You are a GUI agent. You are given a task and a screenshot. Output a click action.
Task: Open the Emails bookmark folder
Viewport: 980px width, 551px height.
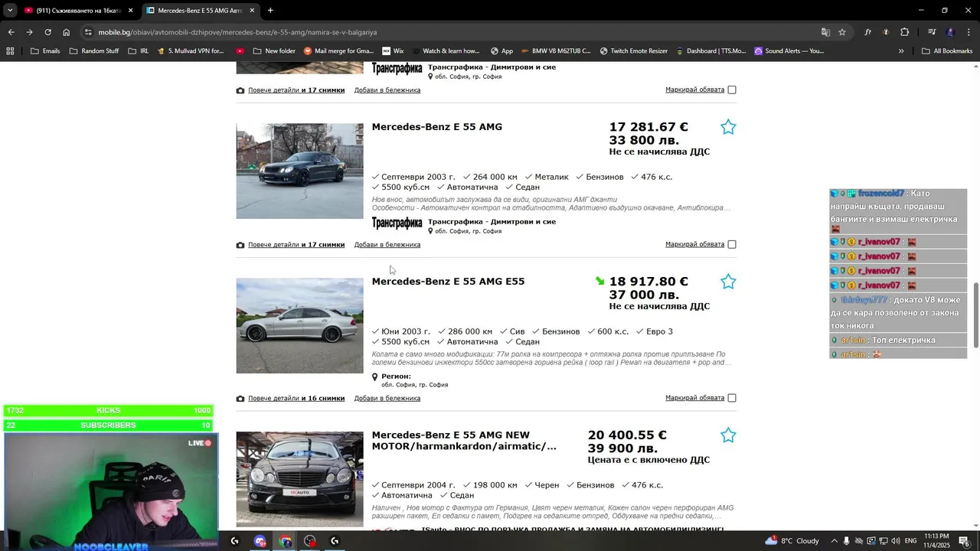click(45, 51)
